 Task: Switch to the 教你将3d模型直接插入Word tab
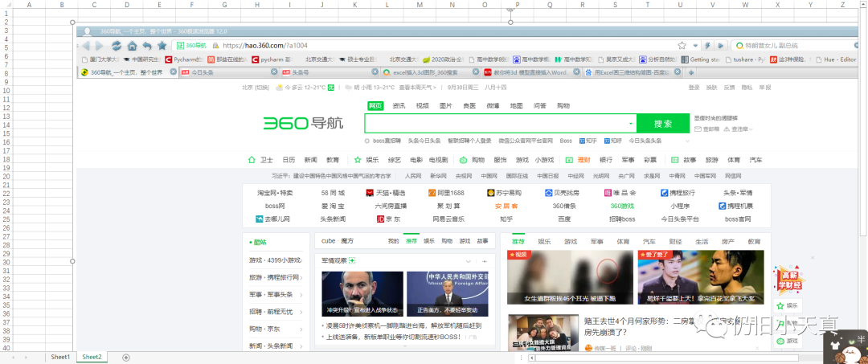click(531, 72)
